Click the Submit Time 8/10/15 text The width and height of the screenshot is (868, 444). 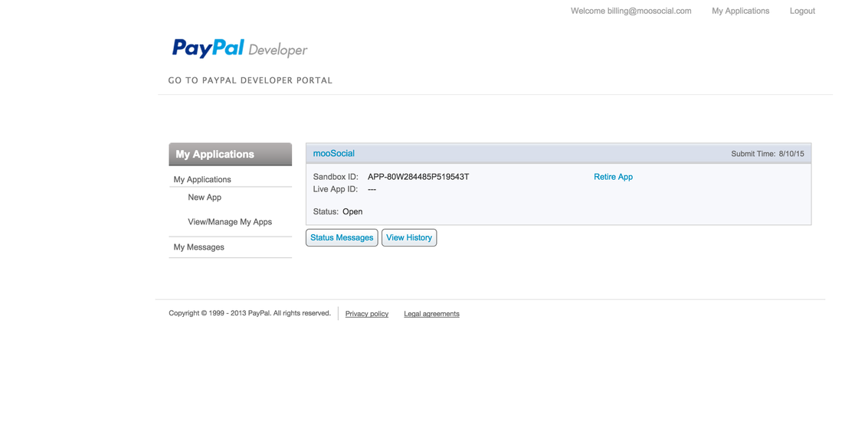pos(768,155)
